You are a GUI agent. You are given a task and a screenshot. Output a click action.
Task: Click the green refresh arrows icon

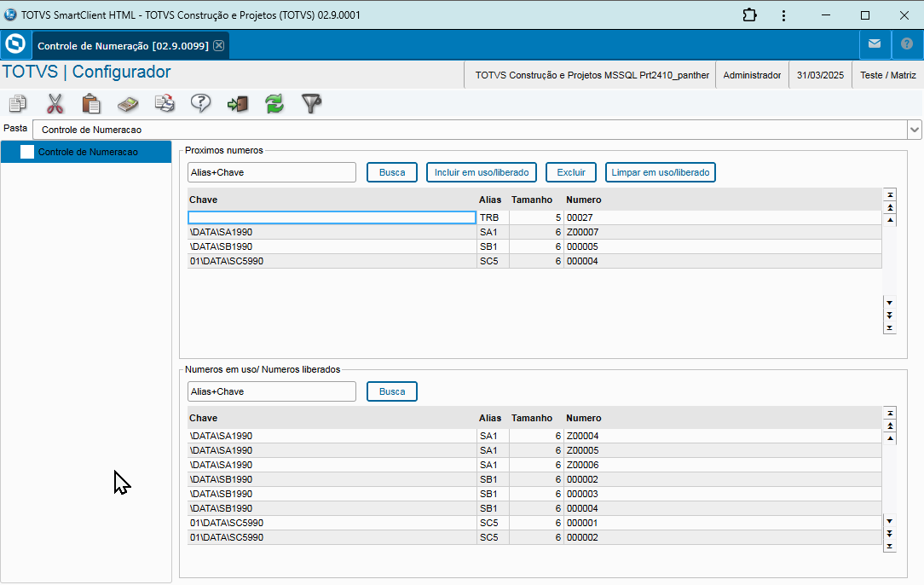(274, 104)
